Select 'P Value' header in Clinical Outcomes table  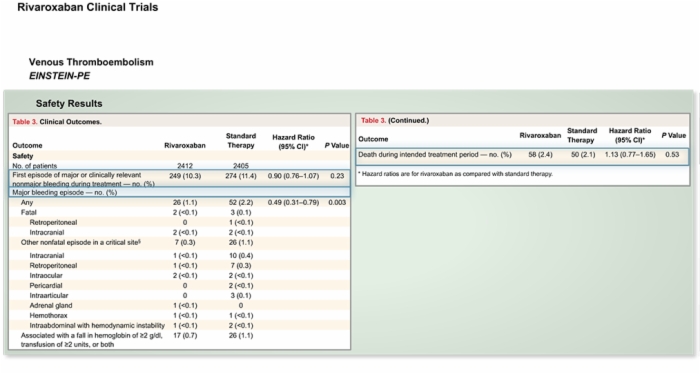337,145
